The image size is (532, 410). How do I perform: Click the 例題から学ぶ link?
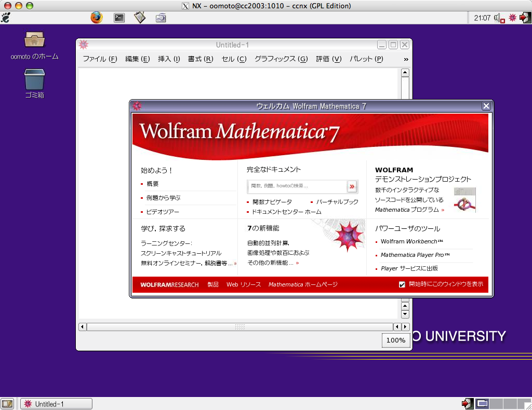[x=163, y=198]
